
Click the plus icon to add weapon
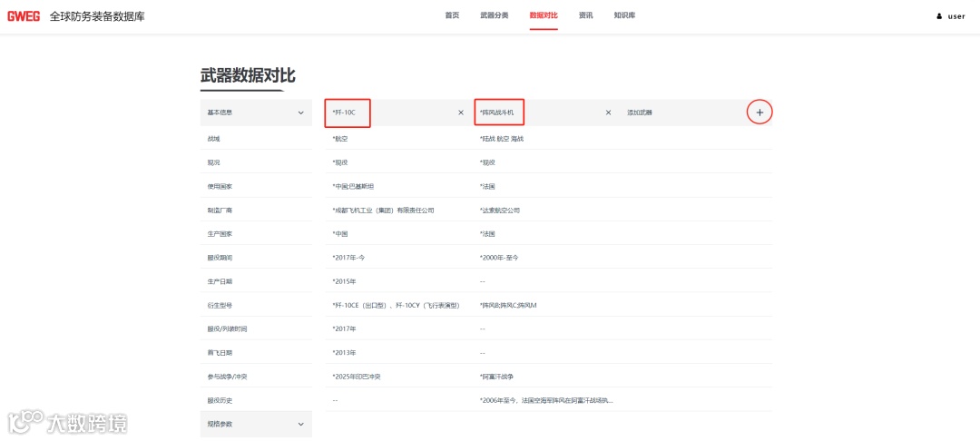tap(760, 113)
